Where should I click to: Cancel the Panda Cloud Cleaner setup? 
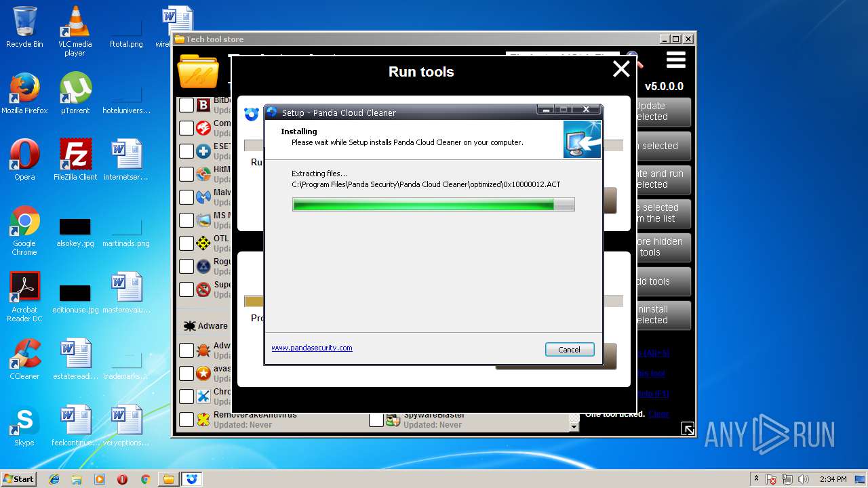coord(570,350)
